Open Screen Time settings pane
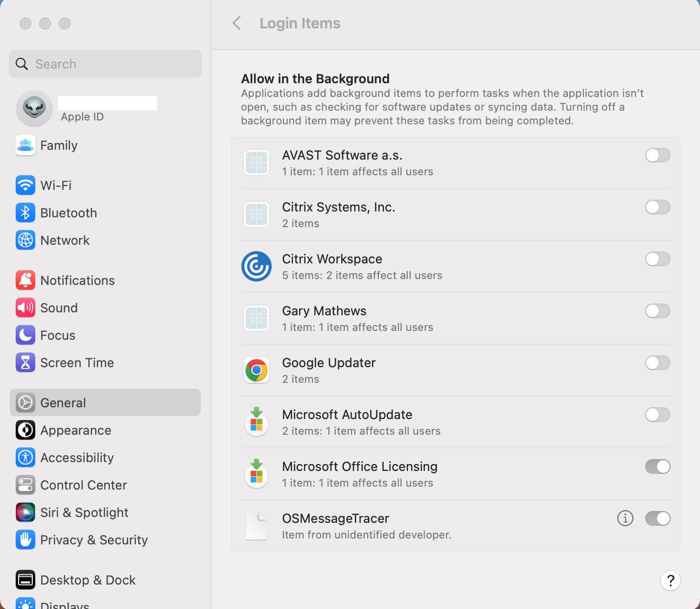The height and width of the screenshot is (609, 700). (105, 363)
